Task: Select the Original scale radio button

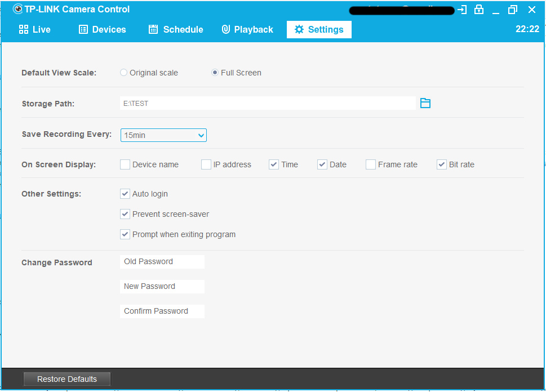Action: (124, 73)
